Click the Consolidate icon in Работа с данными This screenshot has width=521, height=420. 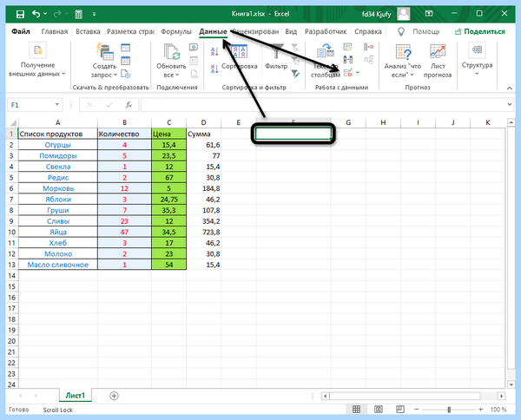coord(368,47)
